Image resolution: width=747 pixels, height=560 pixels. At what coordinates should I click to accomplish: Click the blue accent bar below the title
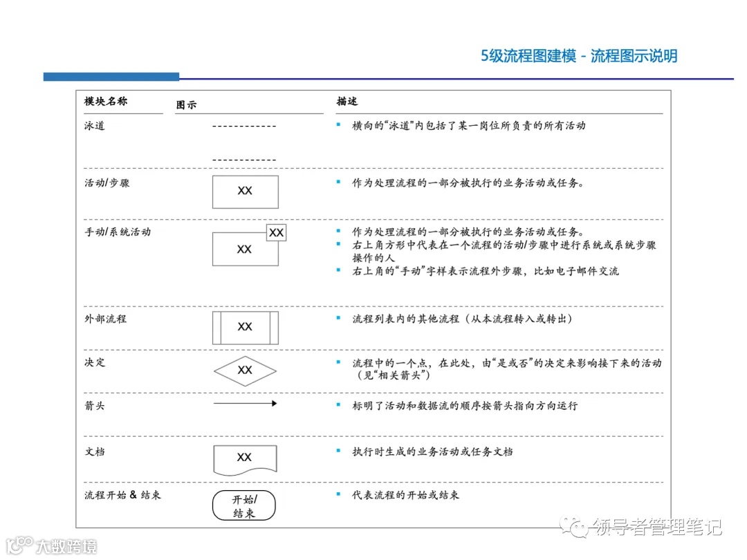pos(111,74)
